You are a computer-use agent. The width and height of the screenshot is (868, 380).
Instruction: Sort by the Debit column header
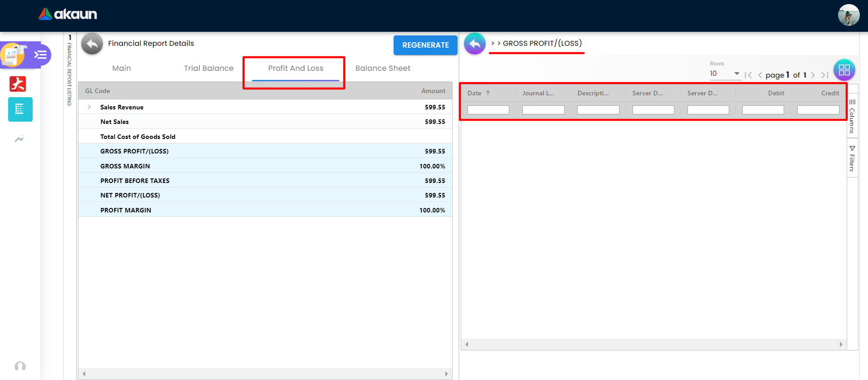776,93
